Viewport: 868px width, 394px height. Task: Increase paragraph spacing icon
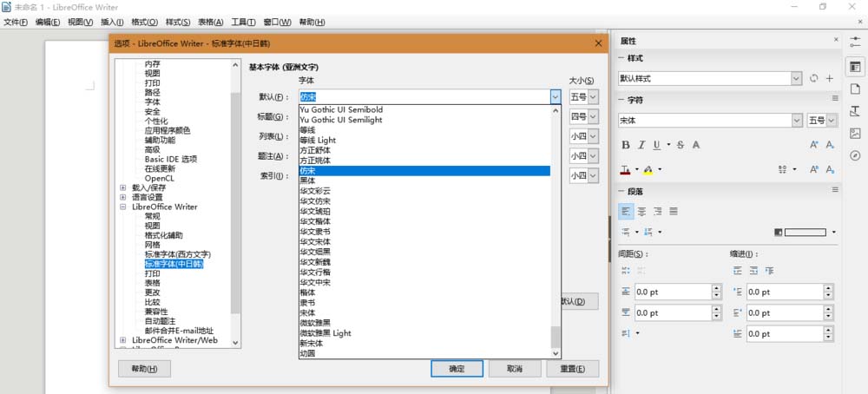[626, 271]
